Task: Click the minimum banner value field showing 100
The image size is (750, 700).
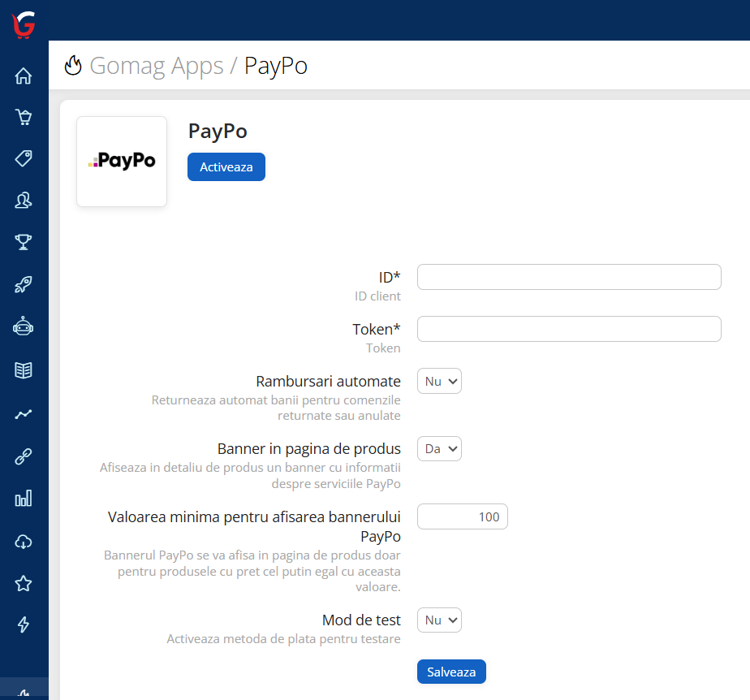Action: coord(463,516)
